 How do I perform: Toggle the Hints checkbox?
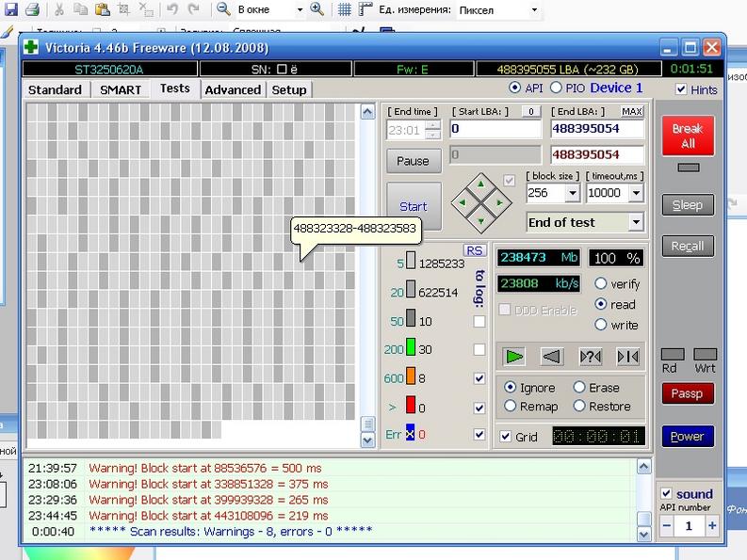point(681,89)
